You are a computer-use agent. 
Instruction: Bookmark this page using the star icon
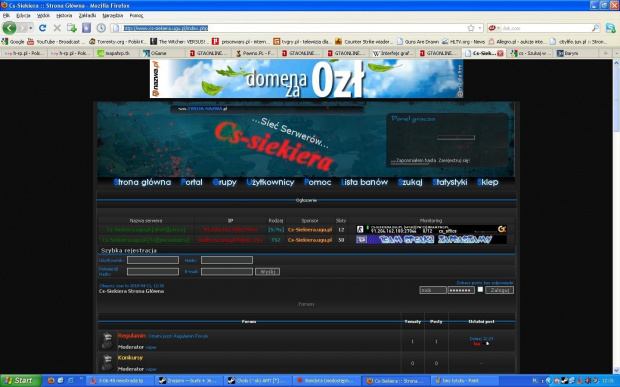point(471,28)
